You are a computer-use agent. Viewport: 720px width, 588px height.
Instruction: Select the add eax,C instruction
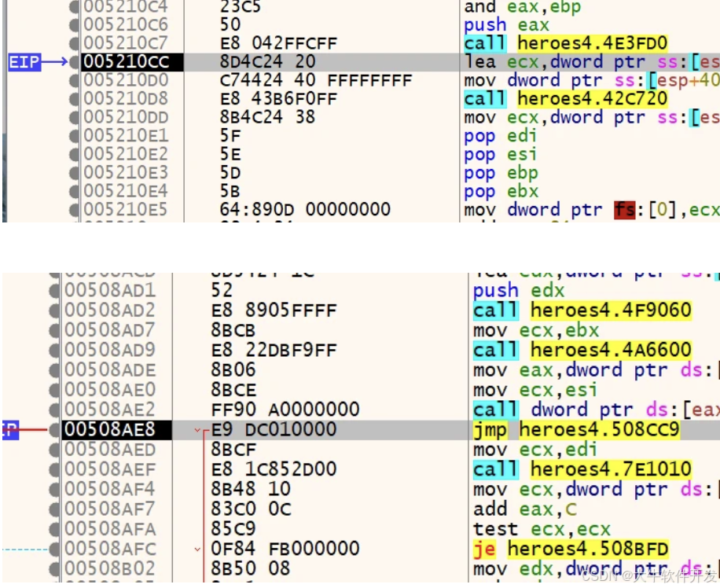525,509
